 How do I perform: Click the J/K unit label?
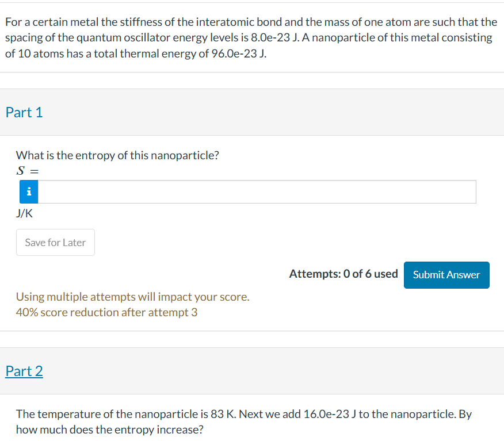click(24, 213)
